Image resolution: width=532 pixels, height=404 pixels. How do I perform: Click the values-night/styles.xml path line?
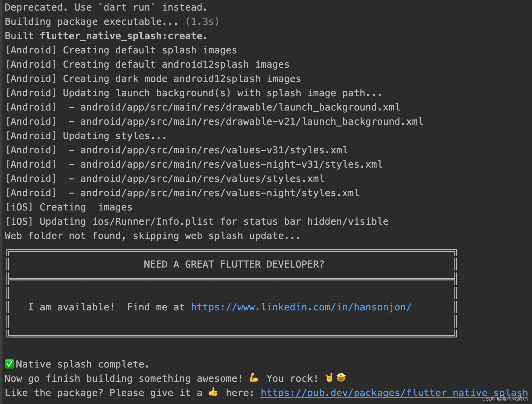(220, 193)
